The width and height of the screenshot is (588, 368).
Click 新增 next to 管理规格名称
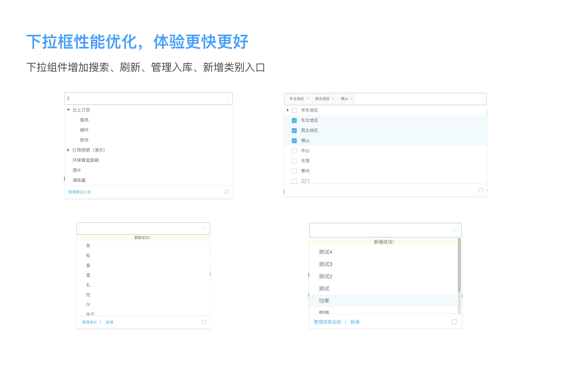tap(355, 322)
